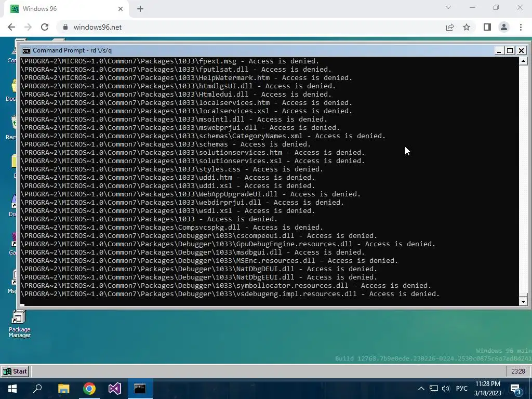Open Windows taskbar search
The height and width of the screenshot is (399, 532).
[37, 389]
